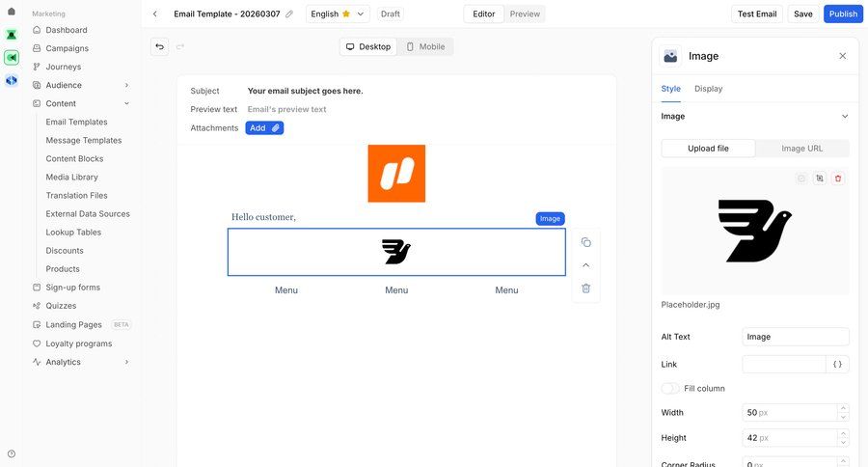The height and width of the screenshot is (467, 868).
Task: Open the home icon in left rail
Action: point(11,11)
